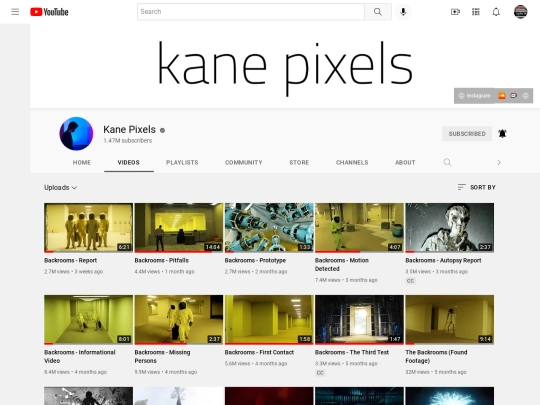The height and width of the screenshot is (405, 540).
Task: Open Backrooms - The Third Test thumbnail
Action: click(359, 320)
